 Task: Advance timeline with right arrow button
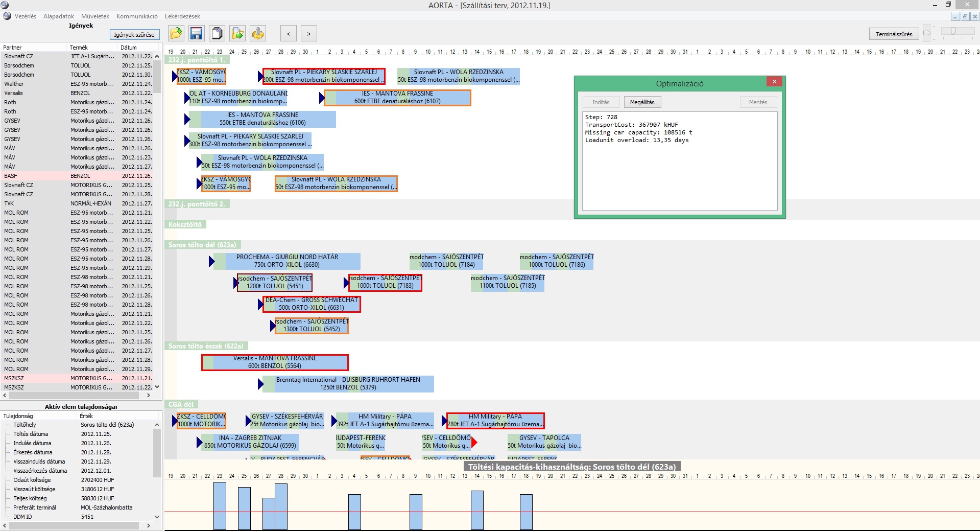click(x=309, y=34)
